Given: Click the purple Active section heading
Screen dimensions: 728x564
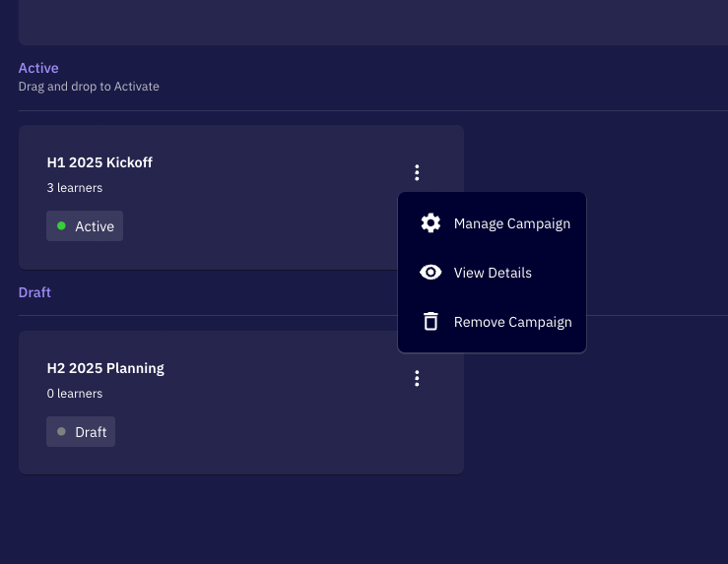Looking at the screenshot, I should point(38,68).
